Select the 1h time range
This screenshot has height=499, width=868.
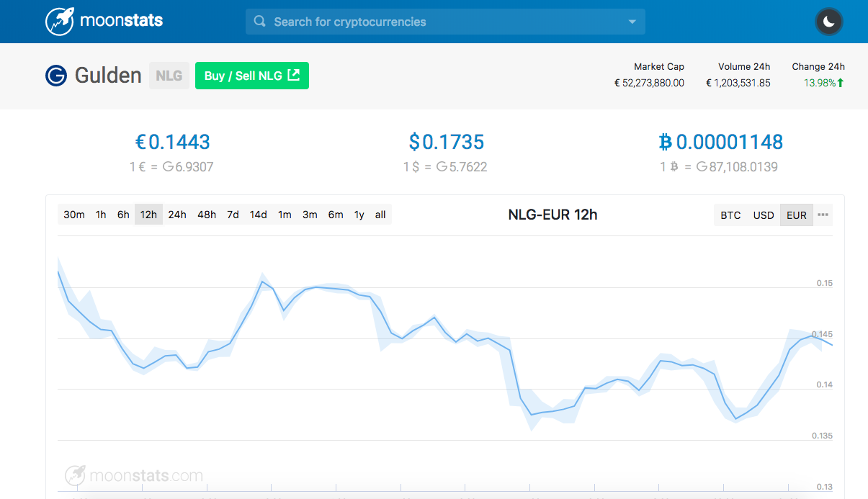(x=101, y=215)
